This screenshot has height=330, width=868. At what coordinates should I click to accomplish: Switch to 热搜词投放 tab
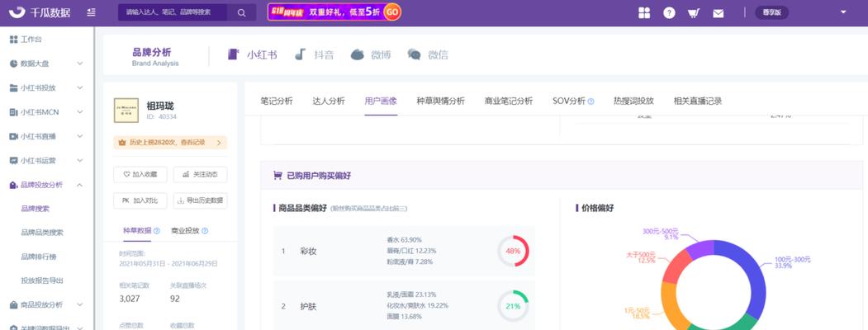(x=633, y=101)
